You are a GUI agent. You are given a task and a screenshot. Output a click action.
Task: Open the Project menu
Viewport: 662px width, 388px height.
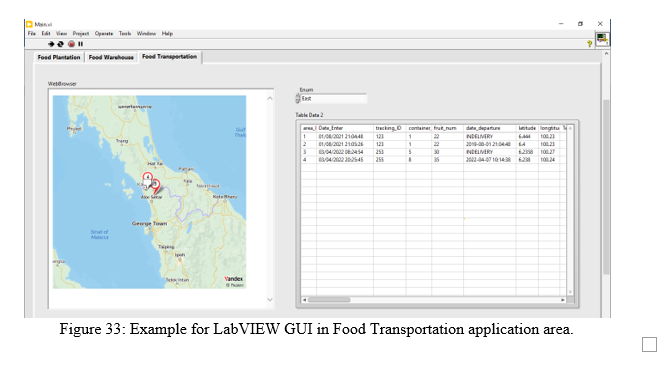click(x=81, y=33)
